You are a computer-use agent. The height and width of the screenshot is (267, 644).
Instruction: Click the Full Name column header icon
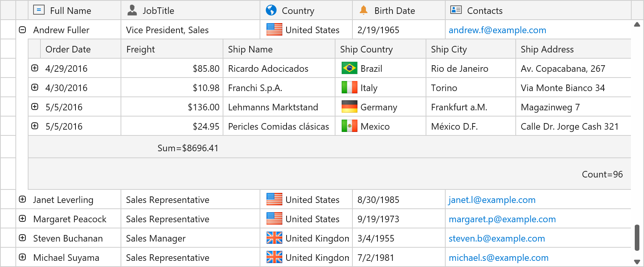click(39, 10)
